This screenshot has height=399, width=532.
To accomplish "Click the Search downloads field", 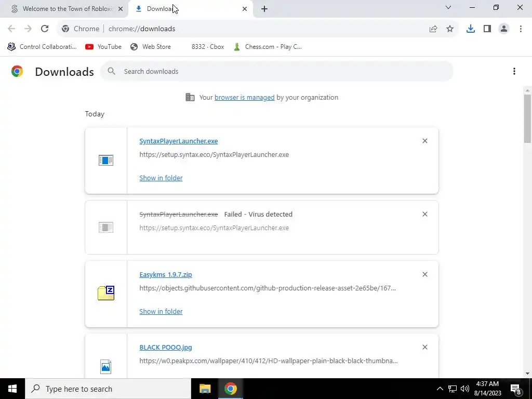I will [276, 71].
